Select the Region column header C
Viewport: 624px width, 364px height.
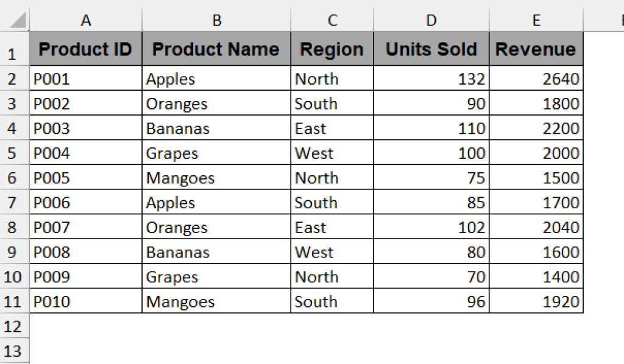(332, 19)
